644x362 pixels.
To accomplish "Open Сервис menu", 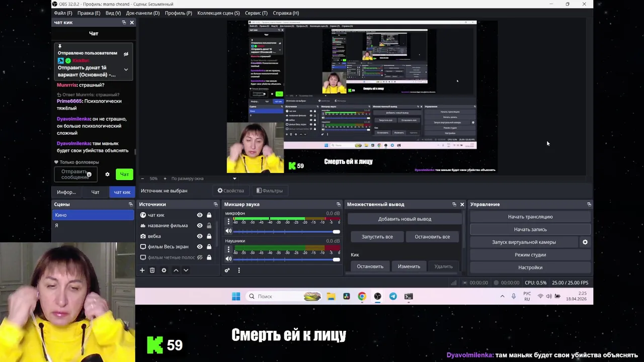I will point(256,13).
